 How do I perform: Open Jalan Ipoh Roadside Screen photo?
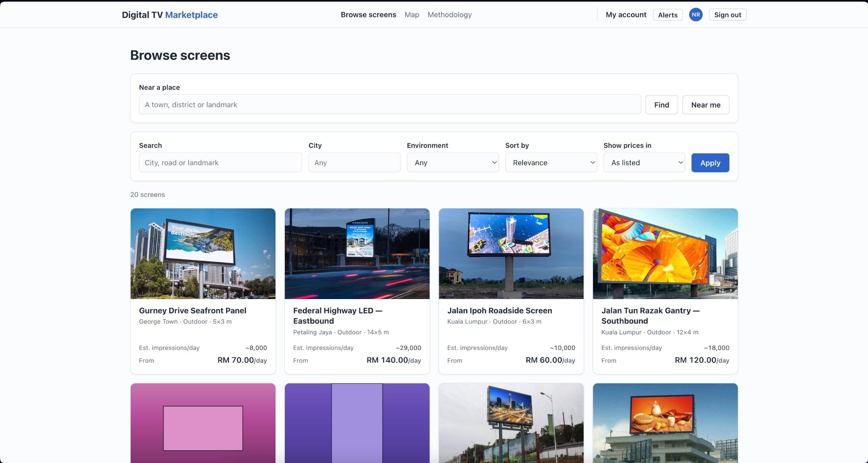pos(511,253)
